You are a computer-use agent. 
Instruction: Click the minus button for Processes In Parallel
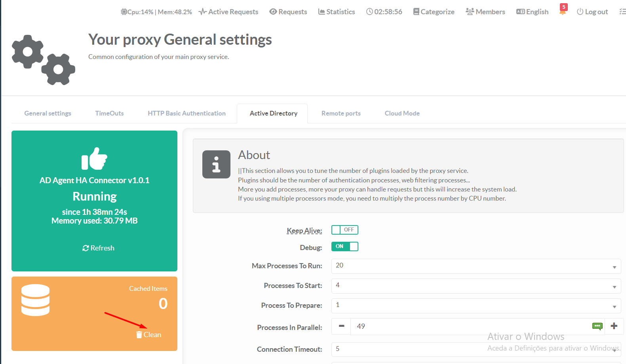tap(341, 326)
